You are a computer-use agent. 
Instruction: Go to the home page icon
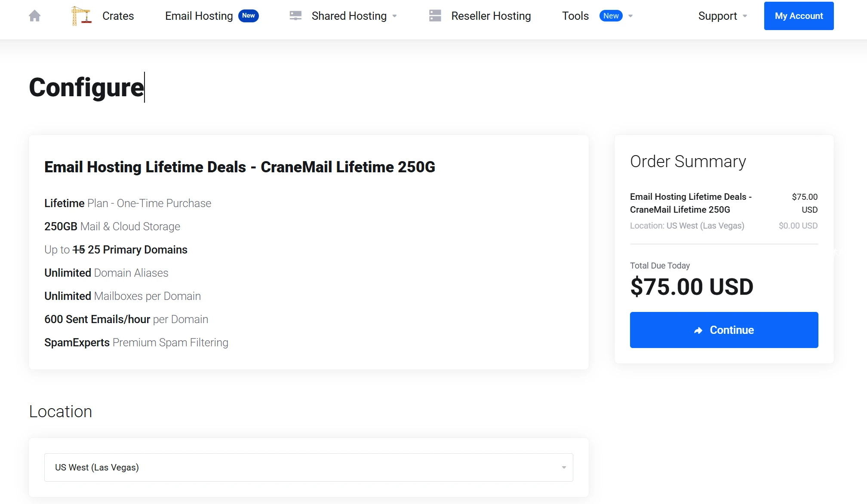click(34, 16)
